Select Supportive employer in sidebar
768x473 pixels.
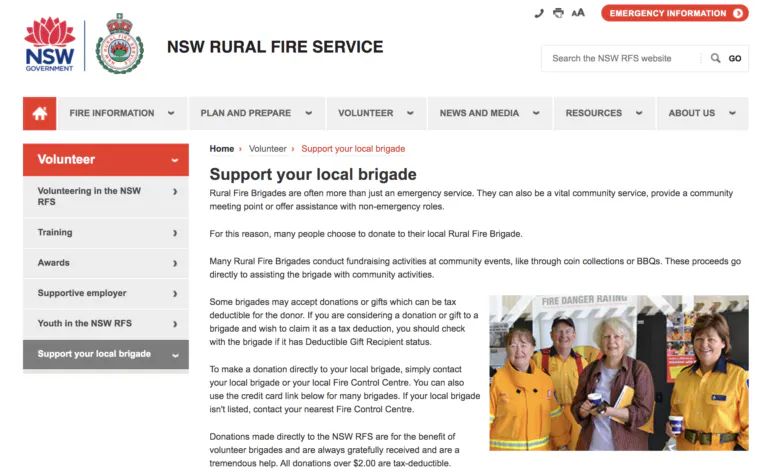point(106,293)
